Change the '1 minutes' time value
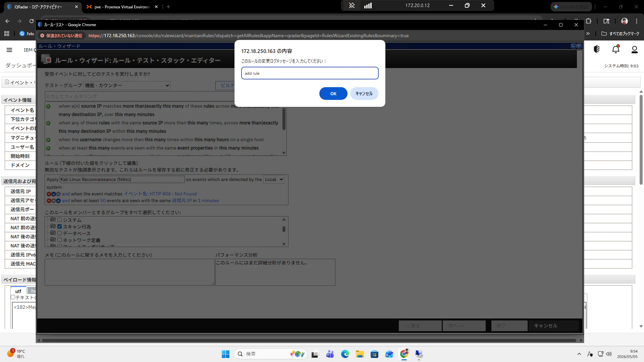Screen dimensions: 644x362 [x=208, y=200]
